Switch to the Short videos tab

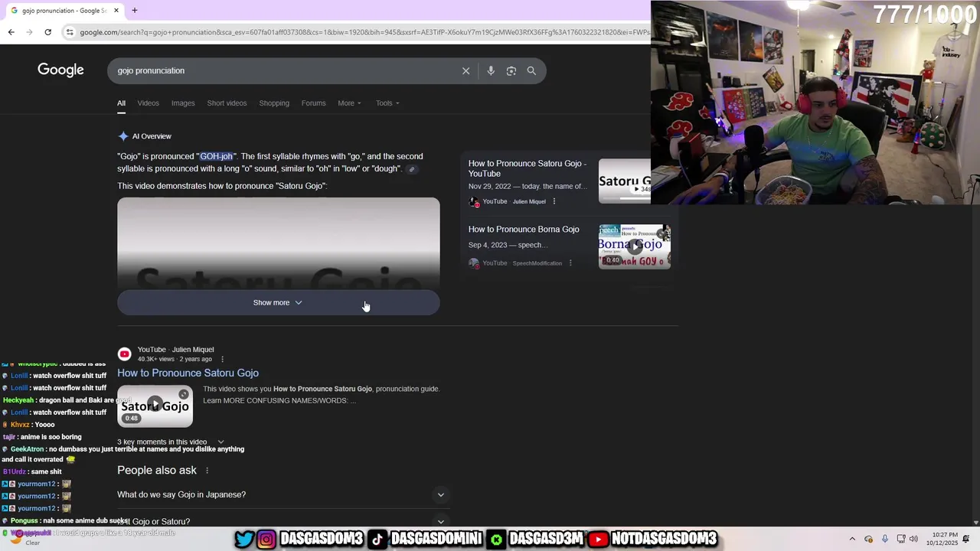(x=227, y=103)
